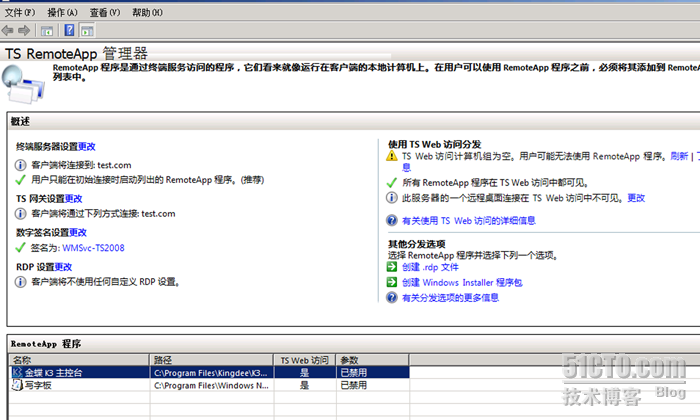The height and width of the screenshot is (420, 700).
Task: Click the yellow warning icon for TS Web 访问
Action: coord(392,156)
